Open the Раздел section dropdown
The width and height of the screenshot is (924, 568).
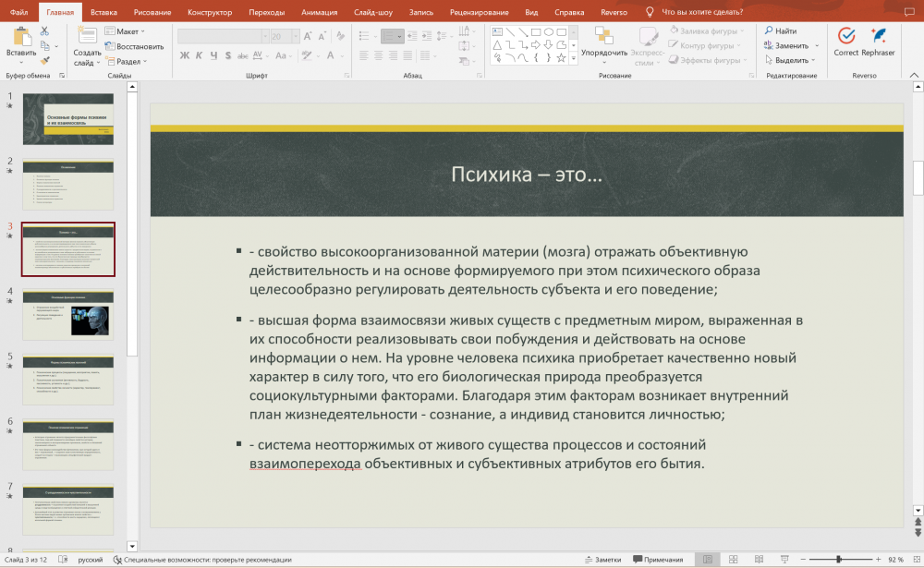(128, 61)
